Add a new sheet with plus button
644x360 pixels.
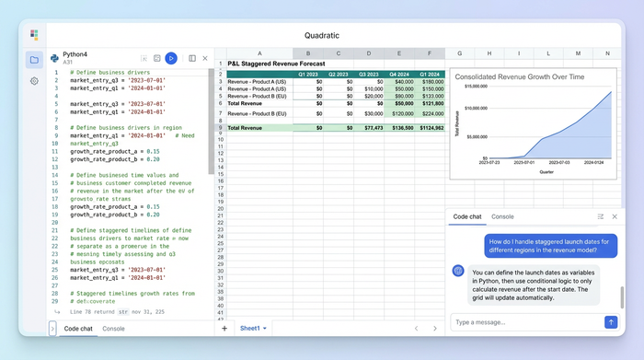pos(224,328)
